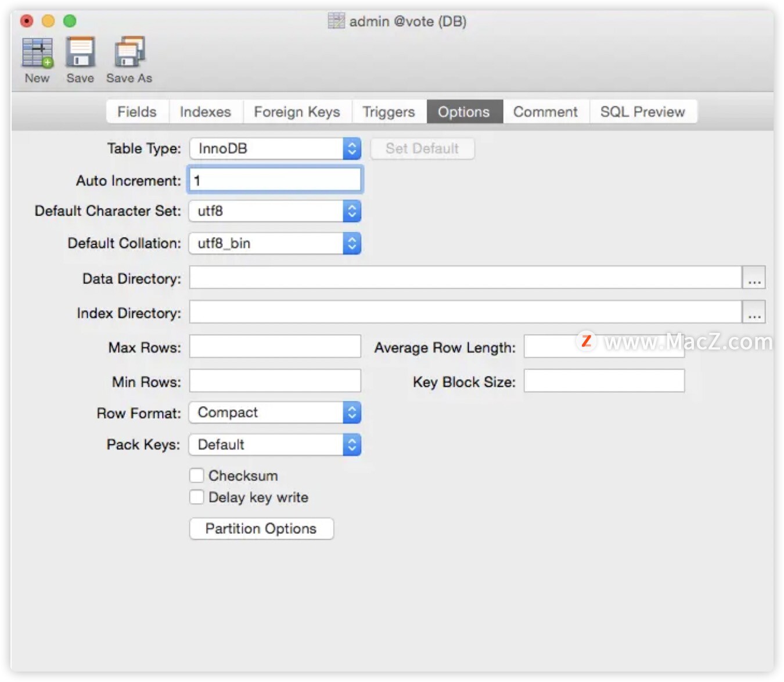Show the SQL Preview tab
Image resolution: width=784 pixels, height=682 pixels.
(x=643, y=112)
